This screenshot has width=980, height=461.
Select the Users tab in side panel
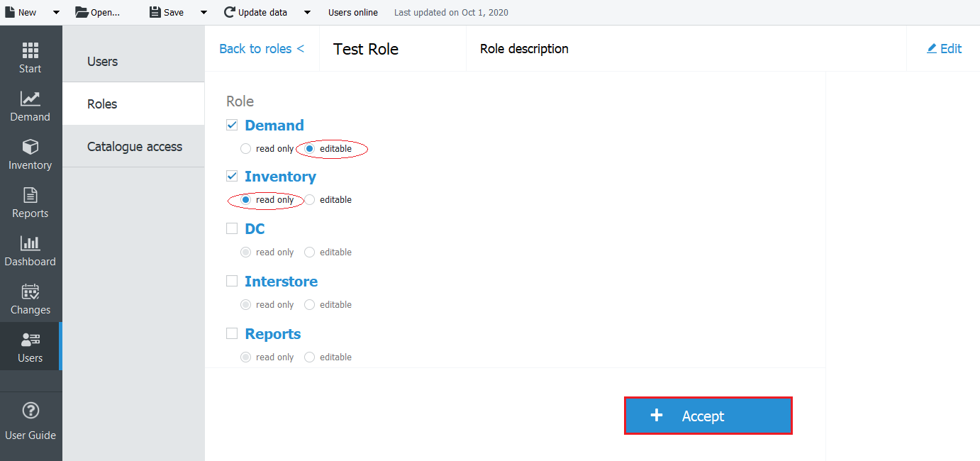click(103, 62)
